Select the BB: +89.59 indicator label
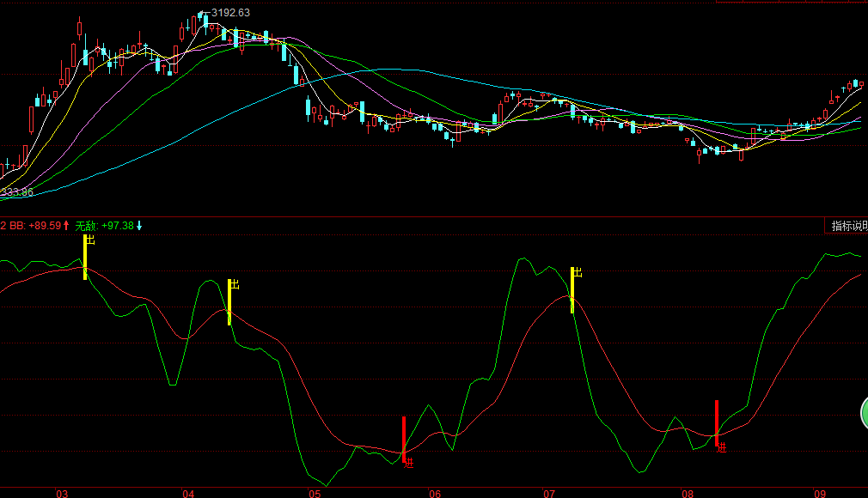Viewport: 868px width, 498px height. (33, 226)
